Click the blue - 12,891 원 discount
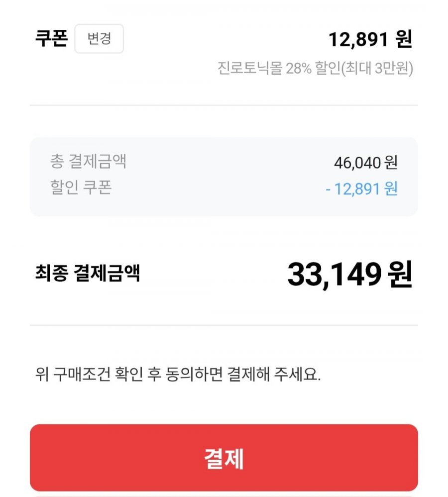The width and height of the screenshot is (448, 497). click(x=361, y=189)
